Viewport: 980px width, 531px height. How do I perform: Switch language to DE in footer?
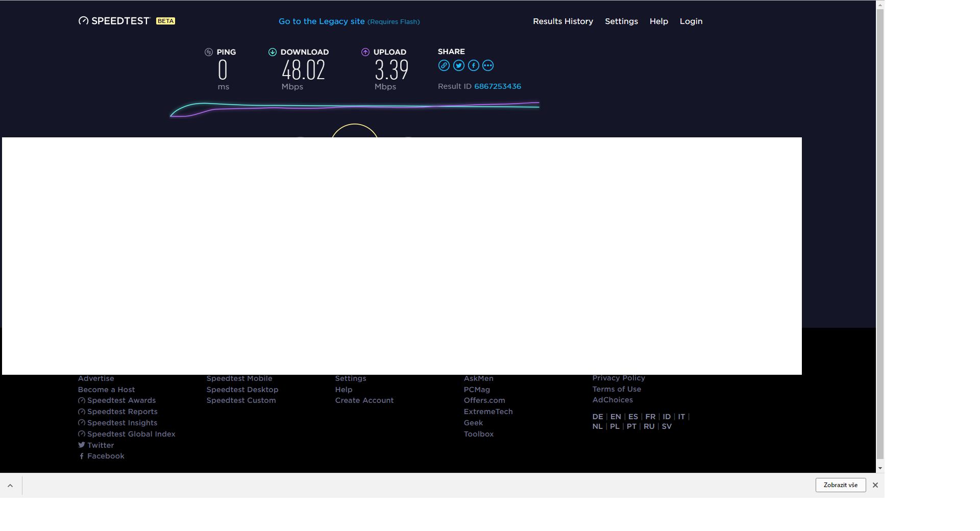click(x=598, y=417)
